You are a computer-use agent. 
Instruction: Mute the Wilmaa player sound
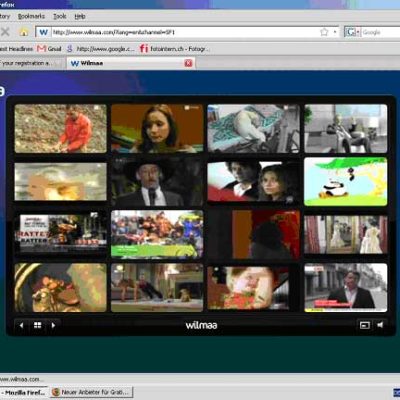coord(380,325)
